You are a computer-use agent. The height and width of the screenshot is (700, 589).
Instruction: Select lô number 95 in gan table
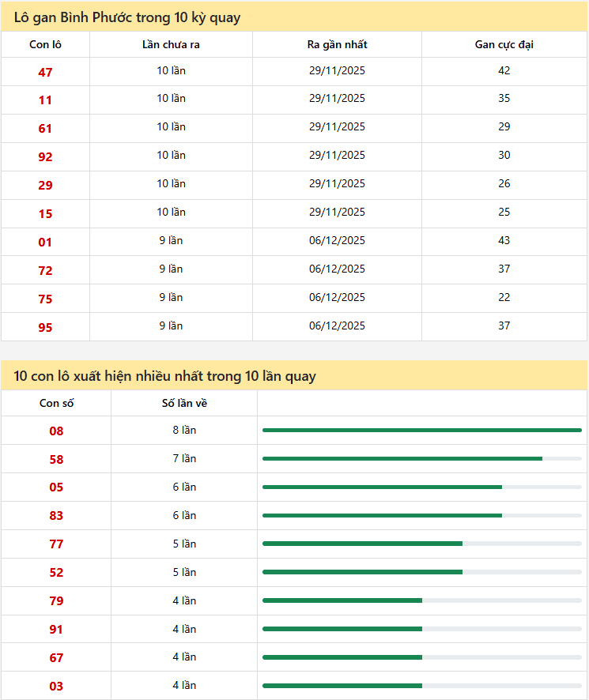(x=45, y=327)
